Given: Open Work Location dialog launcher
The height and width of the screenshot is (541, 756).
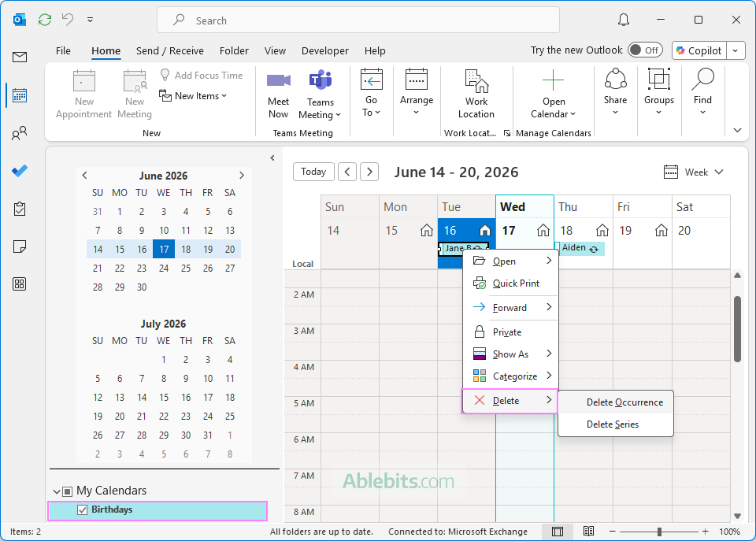Looking at the screenshot, I should (506, 133).
